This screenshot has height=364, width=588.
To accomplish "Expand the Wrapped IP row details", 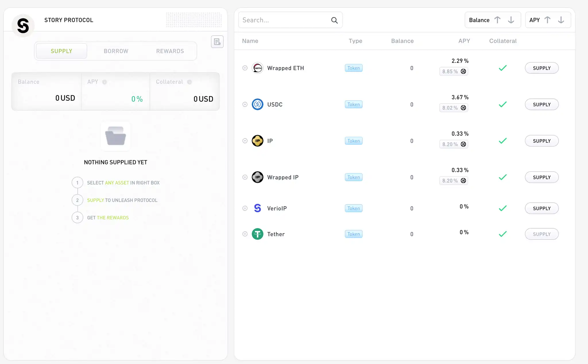I will point(245,177).
